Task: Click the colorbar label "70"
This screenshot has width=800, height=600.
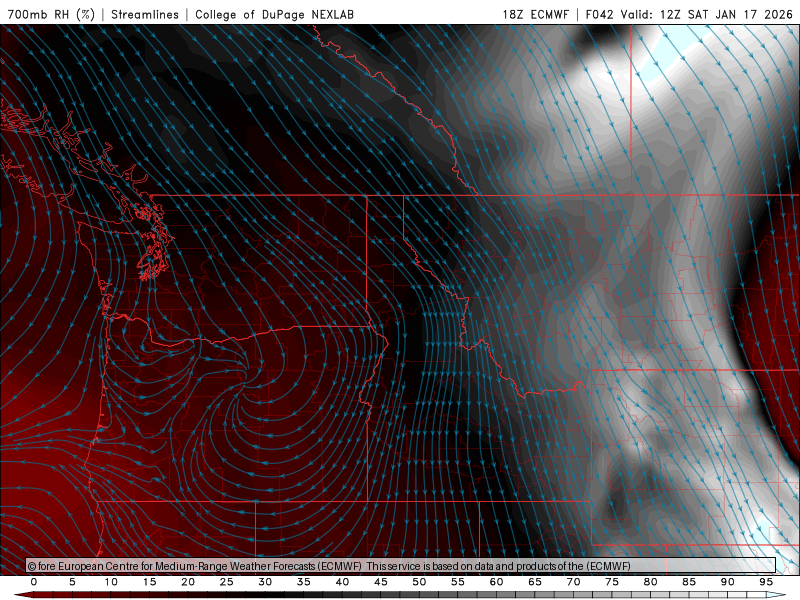Action: pos(573,582)
